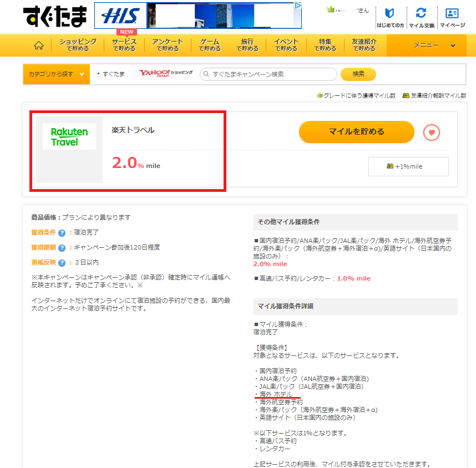Open the 特集で貯める menu
This screenshot has height=468, width=476.
tap(325, 45)
